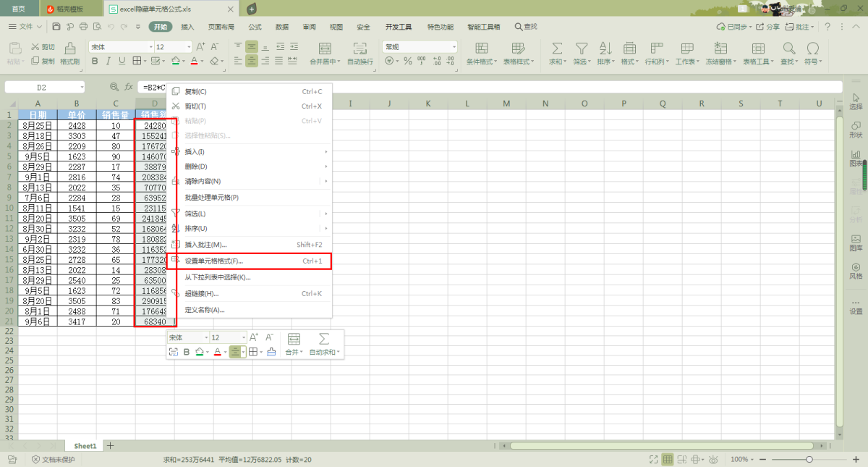Click the 分享 (Share) button at top right
Viewport: 868px width, 467px height.
pyautogui.click(x=768, y=27)
